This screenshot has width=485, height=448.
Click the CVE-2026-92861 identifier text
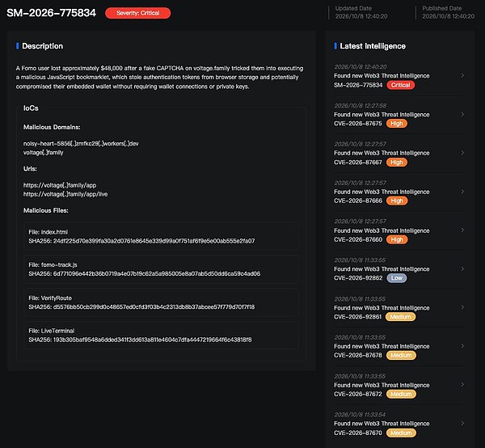358,317
